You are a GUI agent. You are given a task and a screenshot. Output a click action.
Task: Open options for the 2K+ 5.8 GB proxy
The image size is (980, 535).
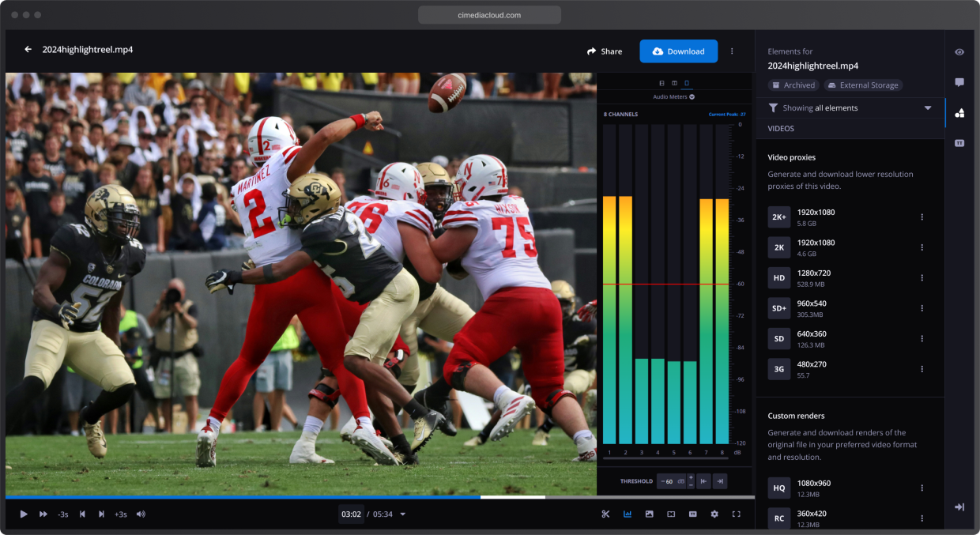[x=922, y=217]
